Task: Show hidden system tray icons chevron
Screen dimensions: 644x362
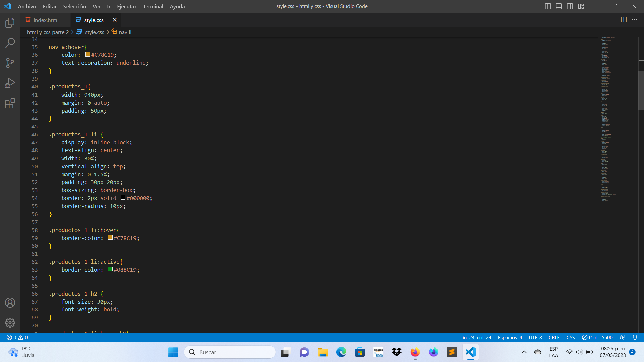Action: coord(524,352)
